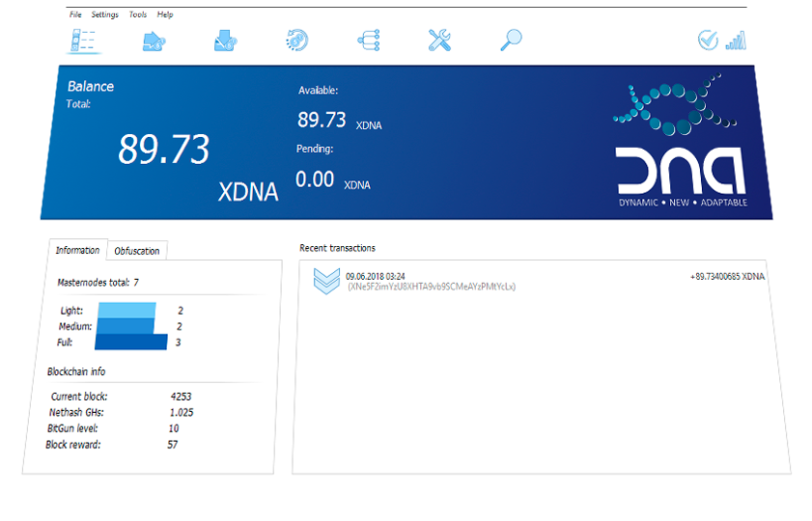The height and width of the screenshot is (521, 812).
Task: Click the Light masternodes bar
Action: coord(126,311)
